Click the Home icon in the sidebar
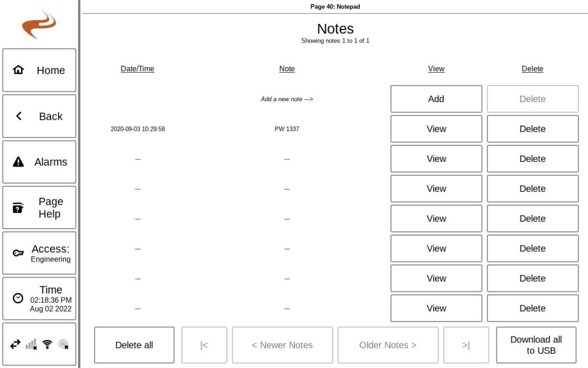This screenshot has height=368, width=588. (18, 70)
